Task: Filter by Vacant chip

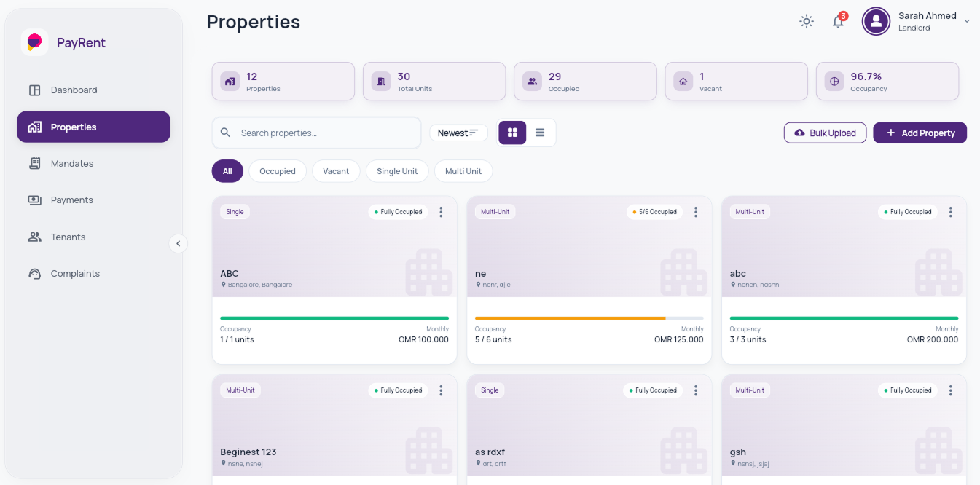Action: pos(336,171)
